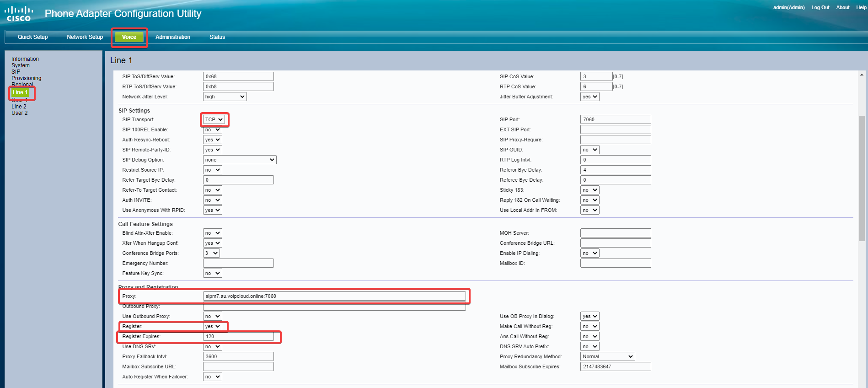This screenshot has width=868, height=388.
Task: Expand the Use DNS SRV dropdown
Action: pos(212,346)
